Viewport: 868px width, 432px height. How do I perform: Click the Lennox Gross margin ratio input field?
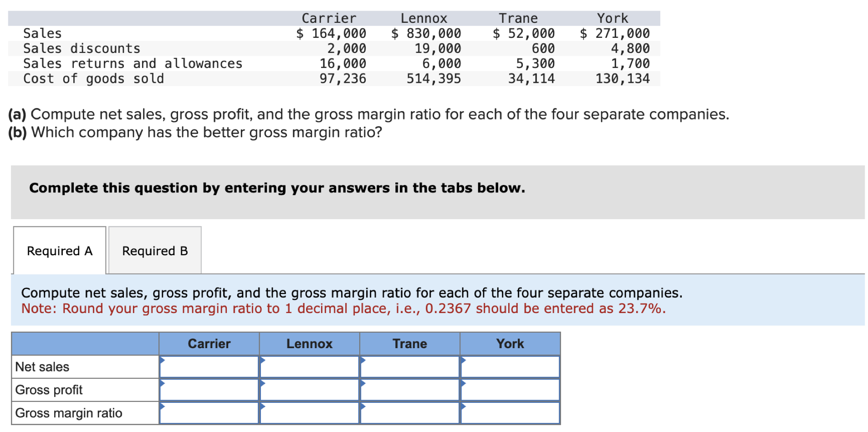310,413
